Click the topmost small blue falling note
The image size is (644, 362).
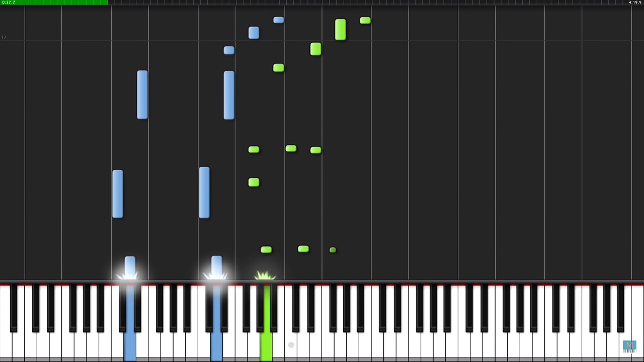click(x=279, y=20)
